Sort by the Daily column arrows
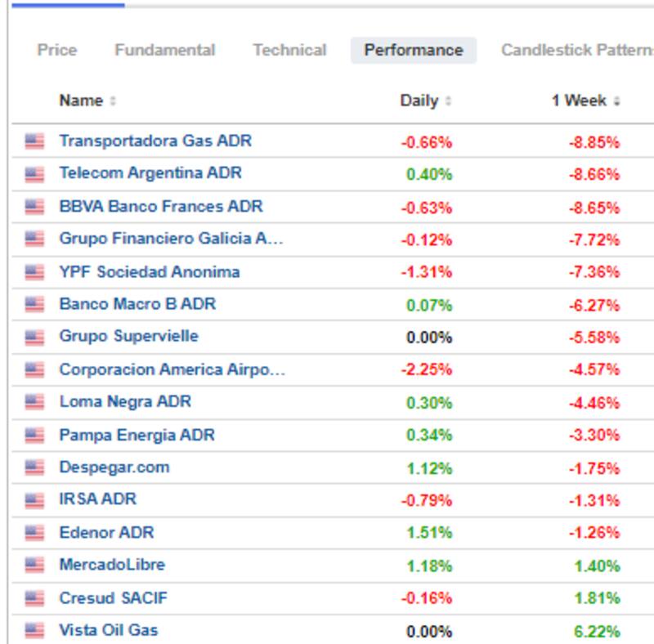This screenshot has height=644, width=654. click(x=448, y=101)
